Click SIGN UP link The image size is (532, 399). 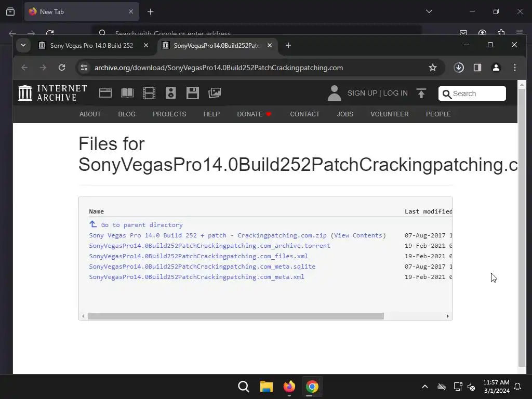[362, 94]
